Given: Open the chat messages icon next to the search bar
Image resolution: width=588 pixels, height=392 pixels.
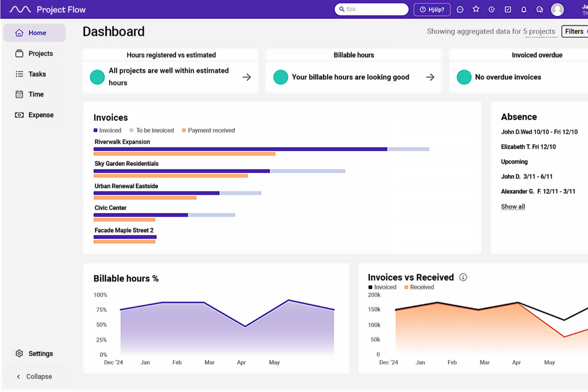Looking at the screenshot, I should [540, 9].
